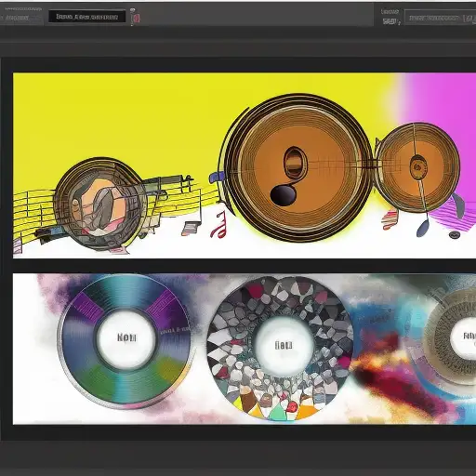Image resolution: width=476 pixels, height=476 pixels.
Task: Select the mechanical disc on the music staff
Action: click(x=99, y=204)
